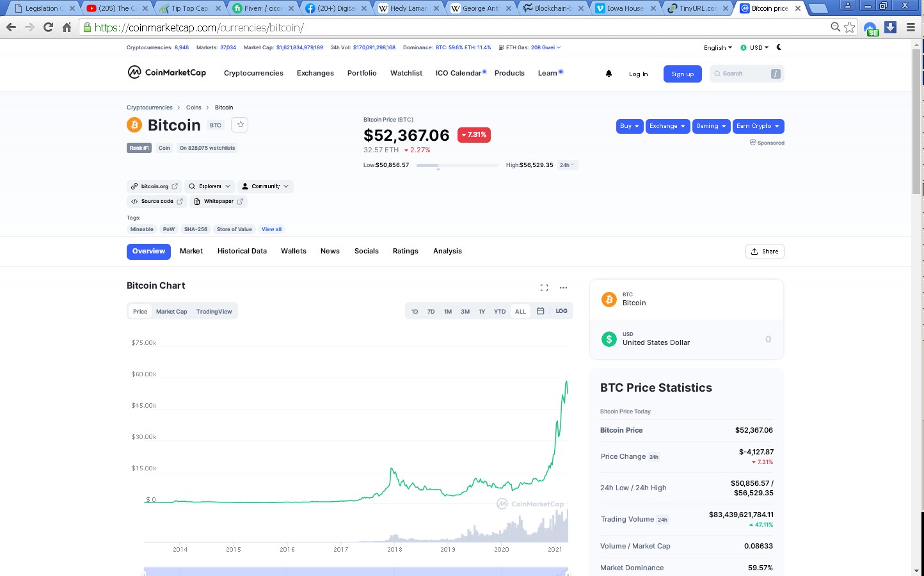
Task: Add Bitcoin to watchlist with star icon
Action: [x=240, y=125]
